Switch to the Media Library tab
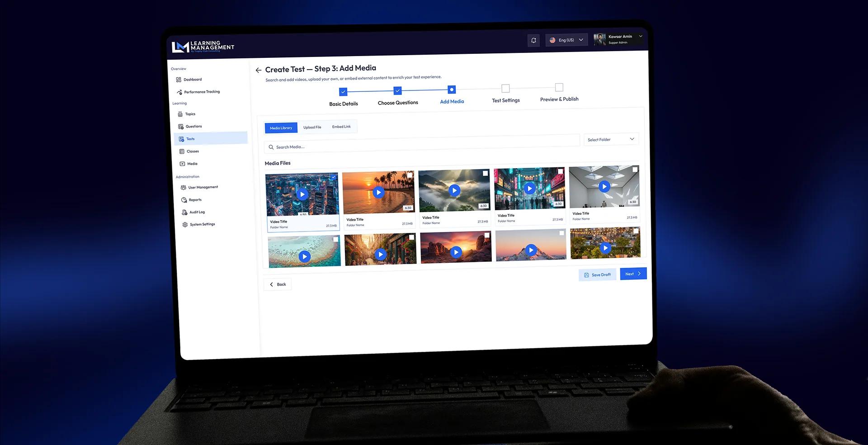This screenshot has height=445, width=868. (281, 128)
